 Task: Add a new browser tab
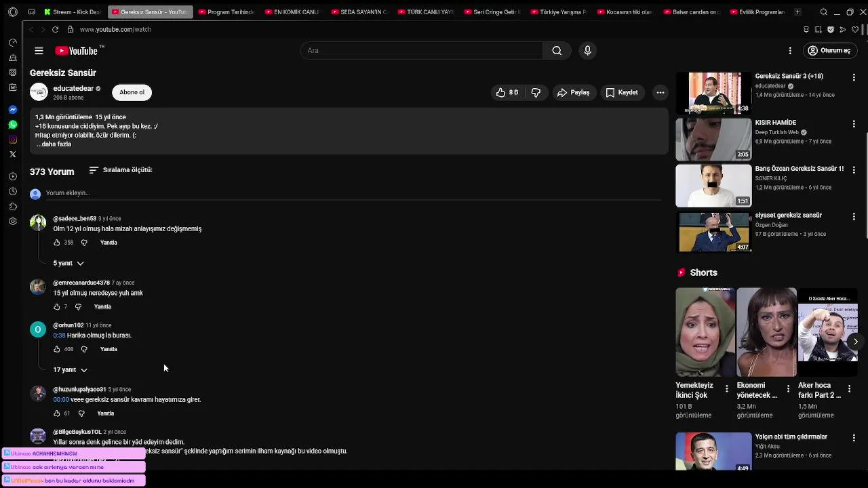[797, 12]
